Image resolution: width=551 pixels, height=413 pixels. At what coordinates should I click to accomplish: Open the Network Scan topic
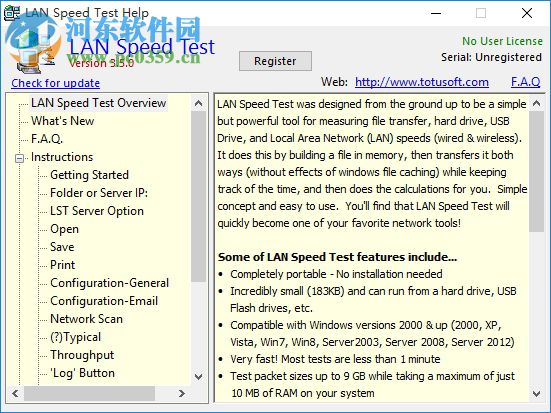point(86,319)
